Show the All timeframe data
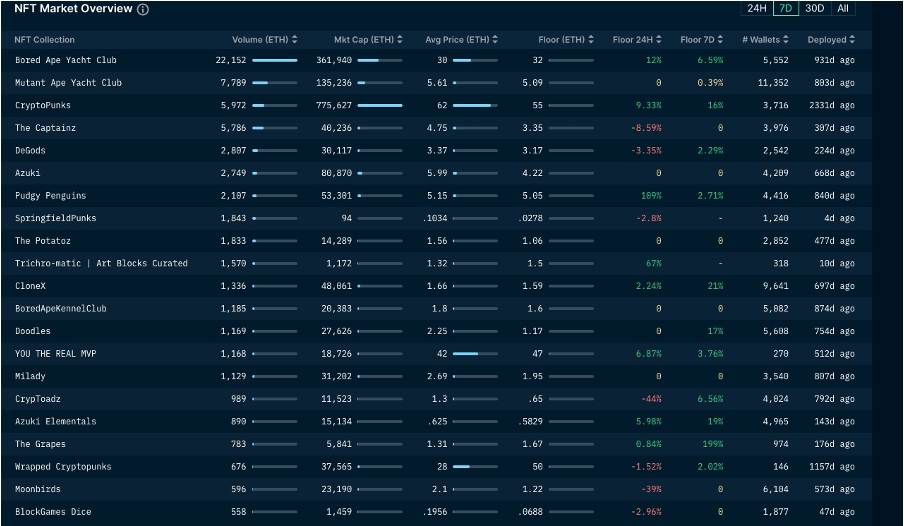This screenshot has height=526, width=904. coord(843,9)
